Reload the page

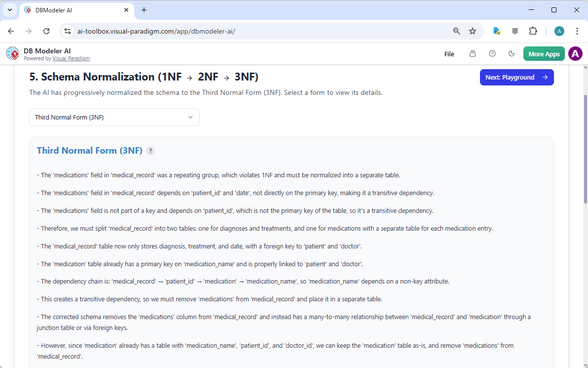[46, 31]
